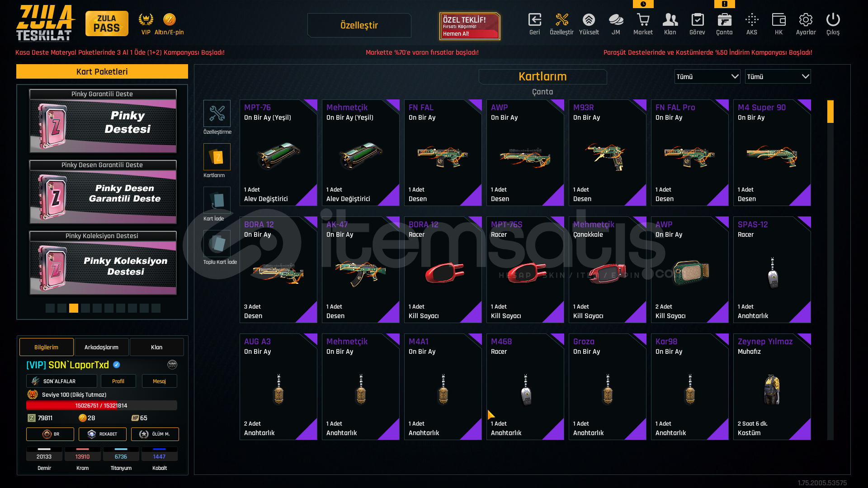Image resolution: width=868 pixels, height=488 pixels.
Task: Click the Profil button
Action: click(118, 381)
